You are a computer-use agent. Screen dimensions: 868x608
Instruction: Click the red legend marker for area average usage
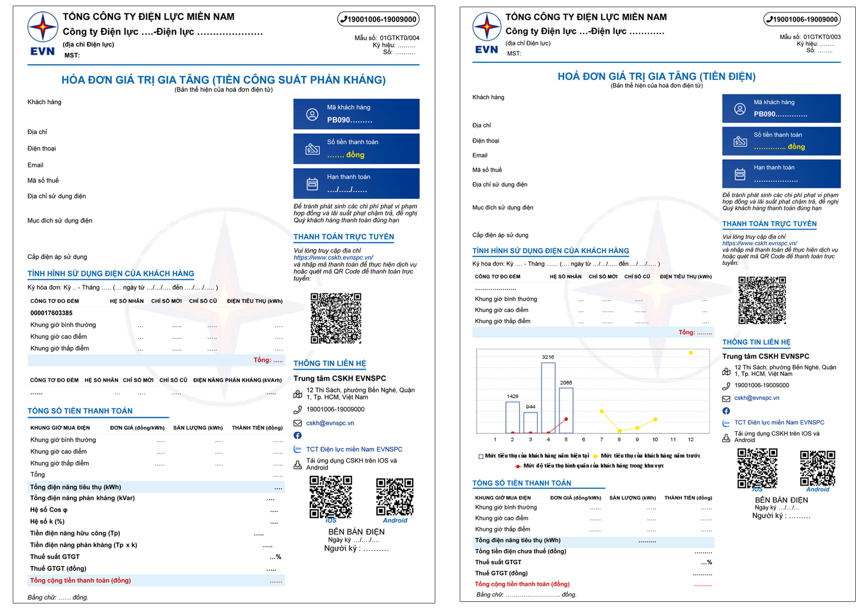click(x=518, y=466)
